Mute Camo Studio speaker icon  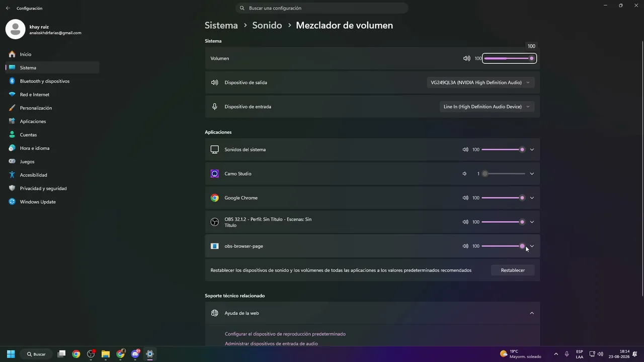[465, 173]
